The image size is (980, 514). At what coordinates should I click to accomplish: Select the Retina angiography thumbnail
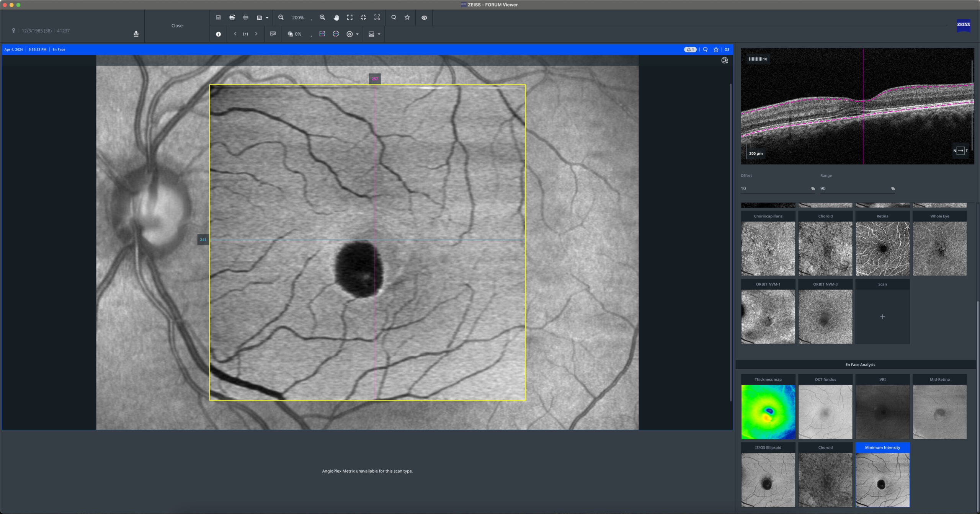(x=882, y=243)
